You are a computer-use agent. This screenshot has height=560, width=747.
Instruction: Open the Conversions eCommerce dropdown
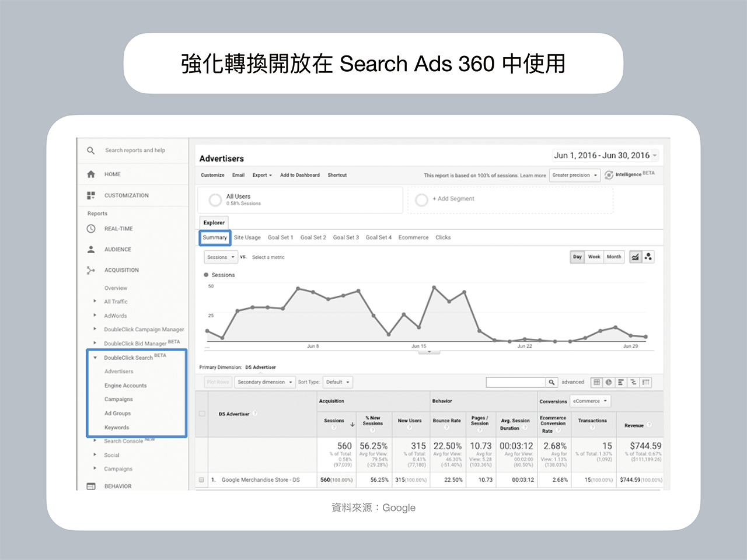tap(590, 401)
